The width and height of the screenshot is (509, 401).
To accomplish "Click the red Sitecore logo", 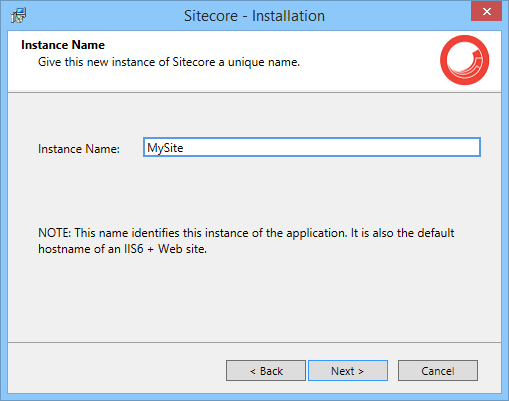I will tap(464, 60).
